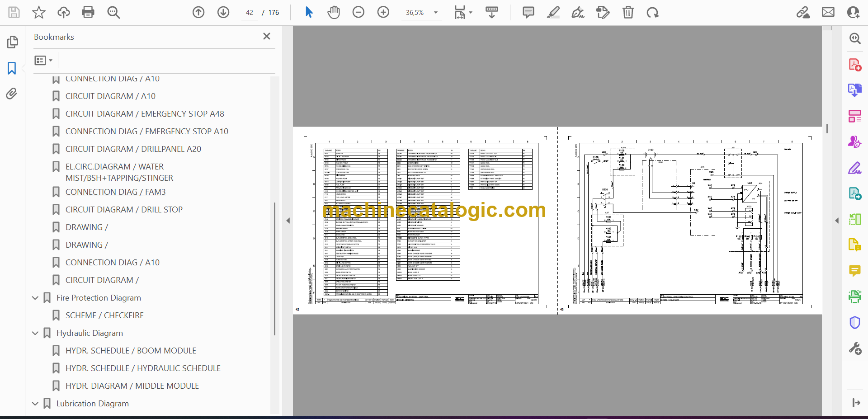Click the scrolling mode keyboard icon
Screen dimensions: 868x419
[492, 12]
